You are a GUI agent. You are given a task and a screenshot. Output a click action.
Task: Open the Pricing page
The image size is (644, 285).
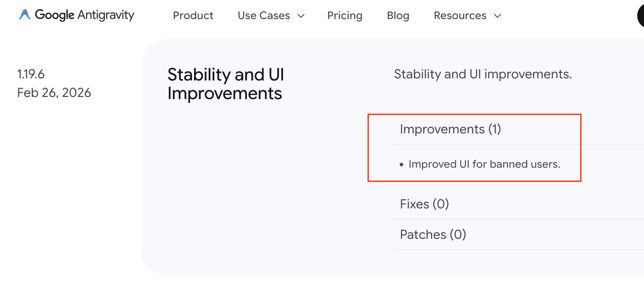tap(344, 16)
